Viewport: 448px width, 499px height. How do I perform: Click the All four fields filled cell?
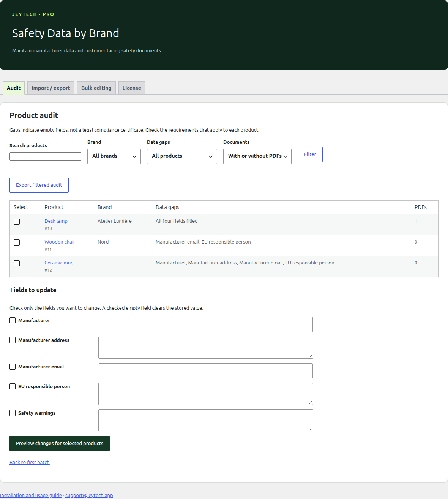pos(177,221)
